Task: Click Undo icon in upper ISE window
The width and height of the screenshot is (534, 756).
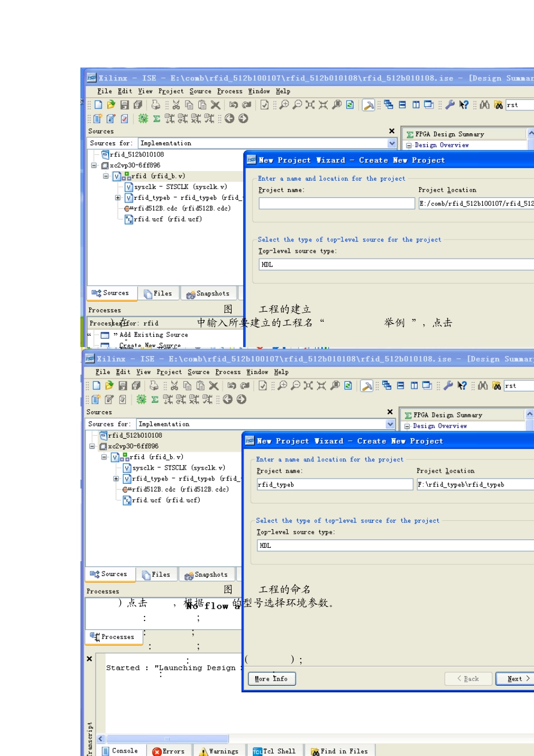Action: click(233, 105)
